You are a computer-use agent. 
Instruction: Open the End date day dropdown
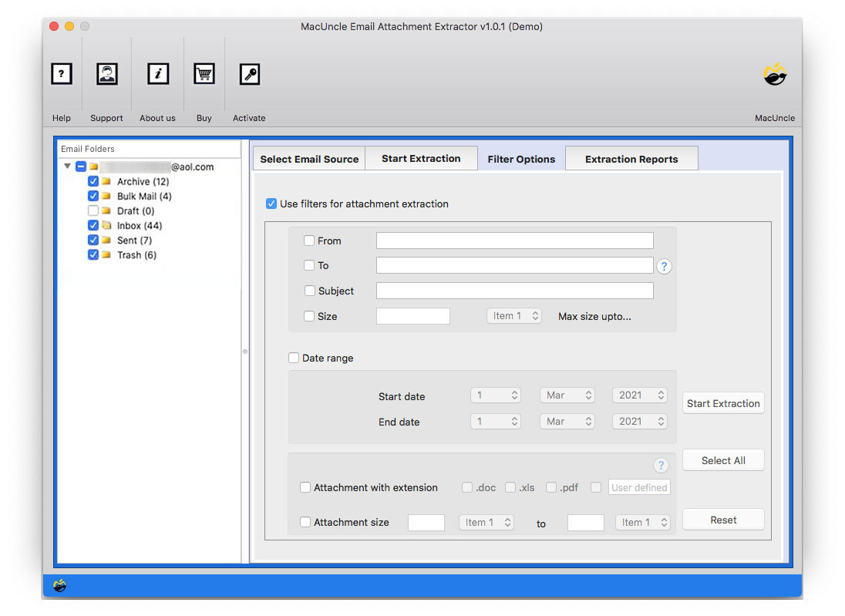click(x=495, y=422)
